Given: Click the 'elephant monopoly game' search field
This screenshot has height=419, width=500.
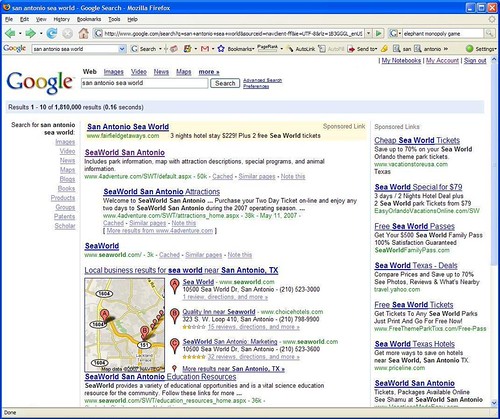Looking at the screenshot, I should (x=443, y=34).
